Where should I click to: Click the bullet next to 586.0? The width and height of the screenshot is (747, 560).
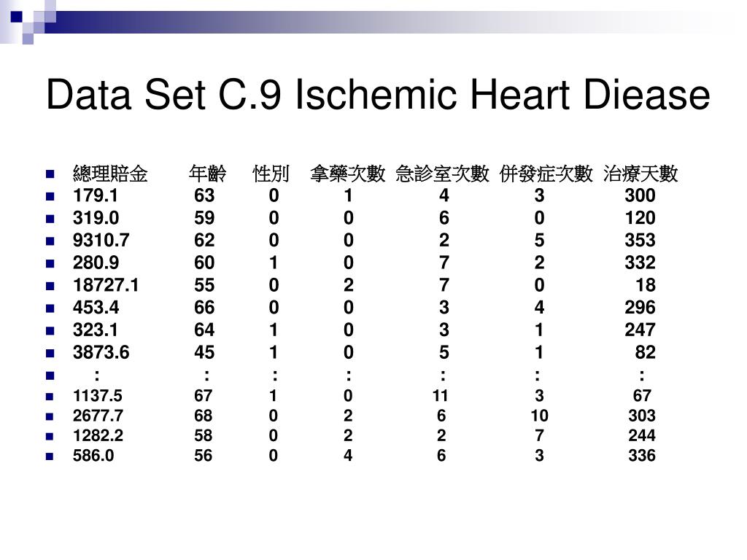50,456
